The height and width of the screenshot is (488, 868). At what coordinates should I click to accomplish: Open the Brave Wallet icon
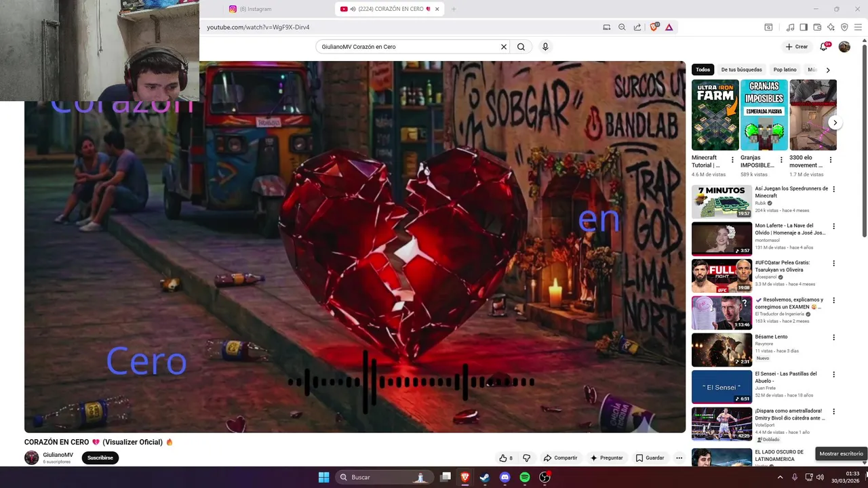pos(817,27)
